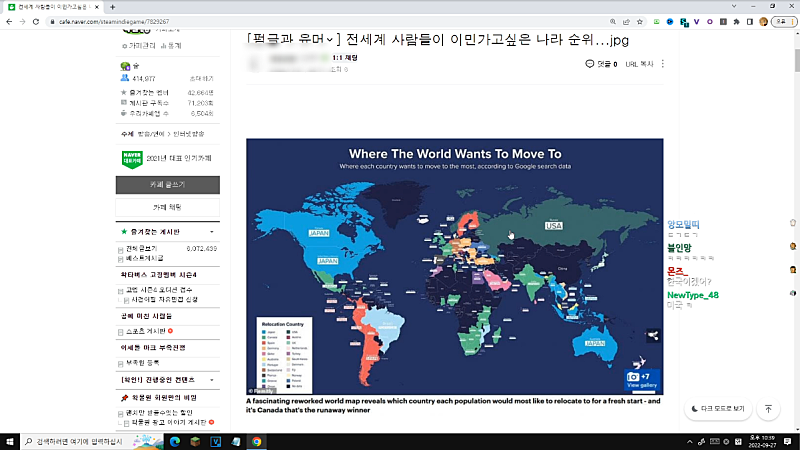Open the post's three-dot more options menu
The width and height of the screenshot is (800, 450).
(663, 64)
